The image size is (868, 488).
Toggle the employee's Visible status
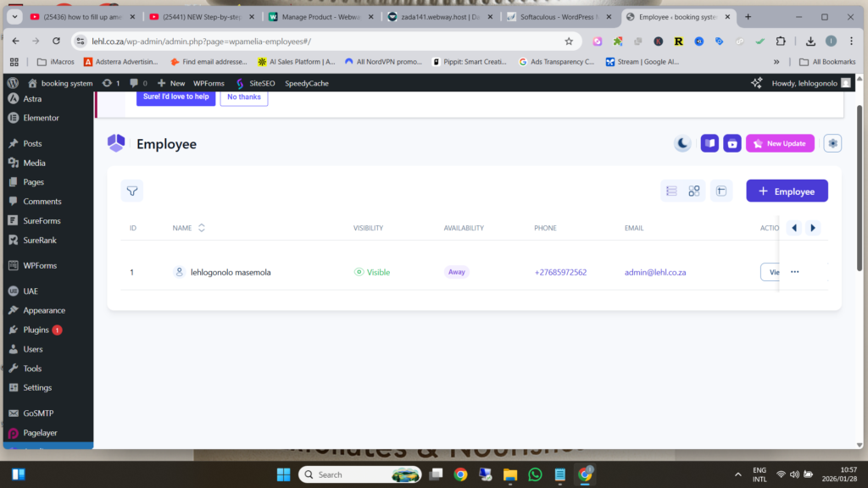372,272
